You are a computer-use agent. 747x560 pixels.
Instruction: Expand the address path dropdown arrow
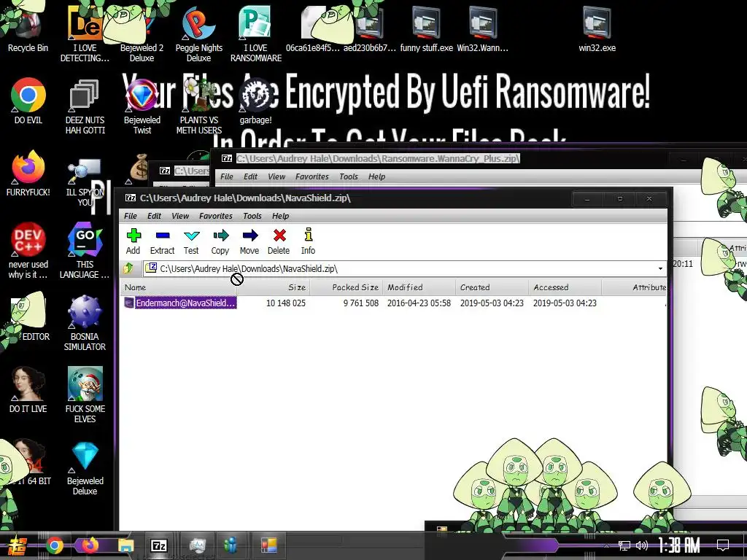(x=660, y=268)
